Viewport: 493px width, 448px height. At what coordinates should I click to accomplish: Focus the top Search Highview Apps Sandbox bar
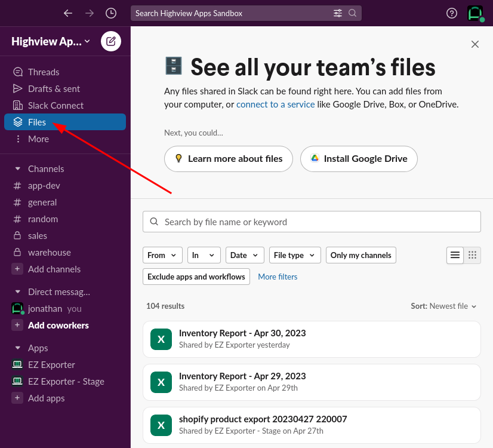tap(246, 13)
